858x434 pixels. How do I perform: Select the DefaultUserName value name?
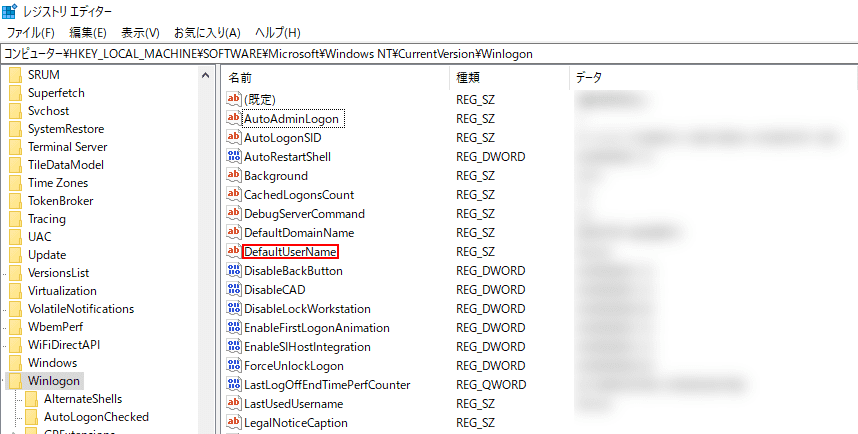(x=291, y=251)
